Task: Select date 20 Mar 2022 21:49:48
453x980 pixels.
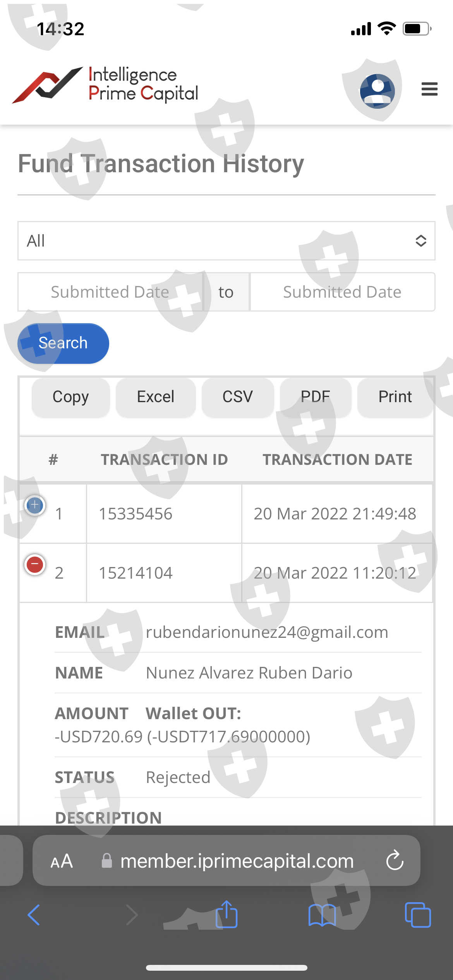Action: tap(335, 514)
